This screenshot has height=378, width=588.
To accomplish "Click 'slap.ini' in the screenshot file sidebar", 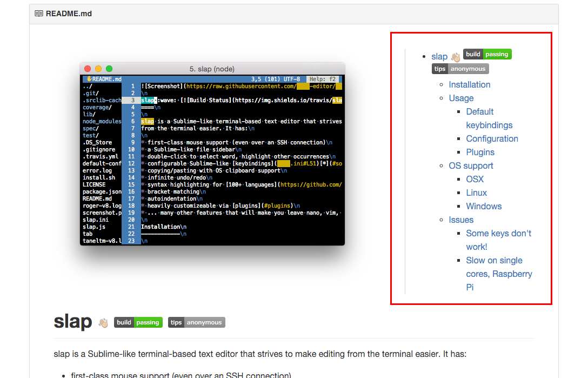I will click(x=96, y=220).
